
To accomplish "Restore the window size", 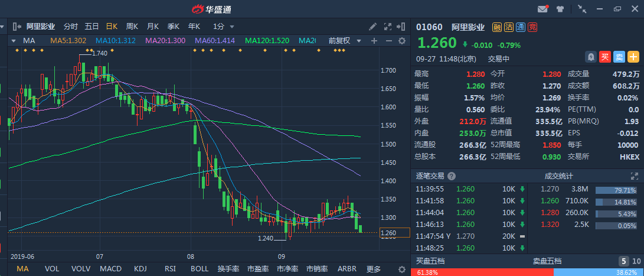I will [x=617, y=9].
